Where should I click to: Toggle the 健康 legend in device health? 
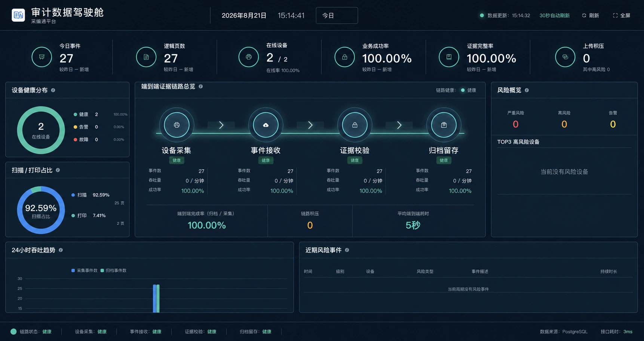(81, 114)
